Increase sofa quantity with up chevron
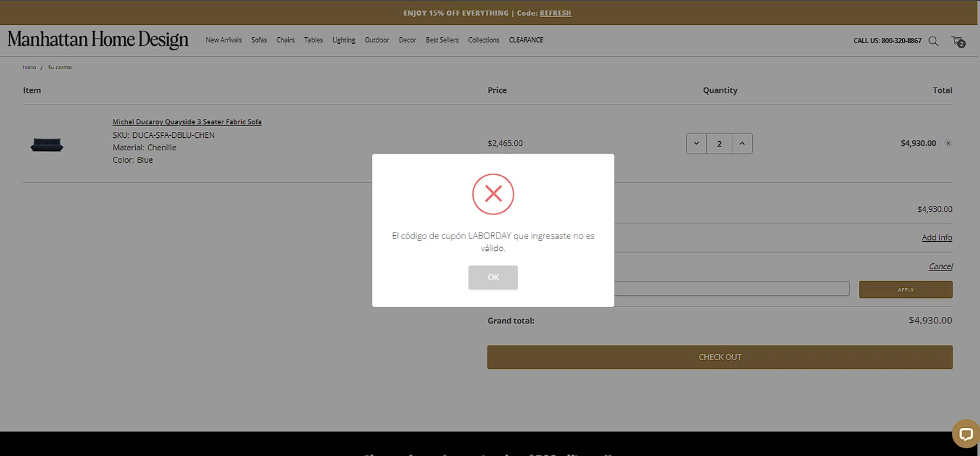Screen dimensions: 980x456 [x=742, y=144]
